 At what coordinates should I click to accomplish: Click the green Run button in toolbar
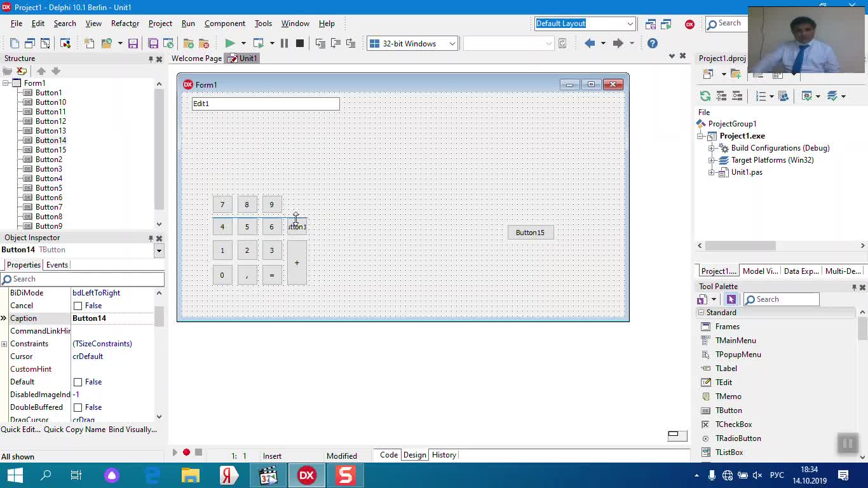point(230,43)
